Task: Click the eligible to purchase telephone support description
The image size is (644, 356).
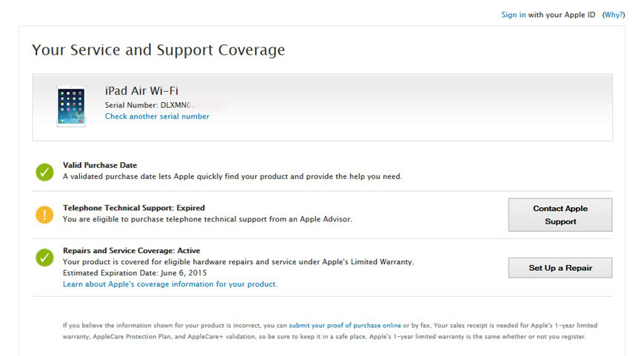Action: (x=207, y=219)
